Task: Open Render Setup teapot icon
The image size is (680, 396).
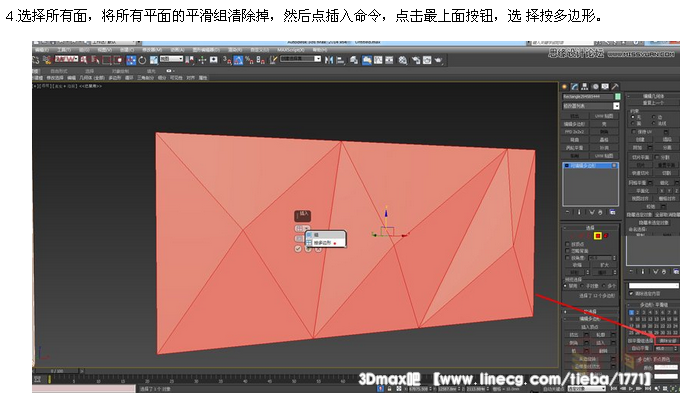Action: 438,60
